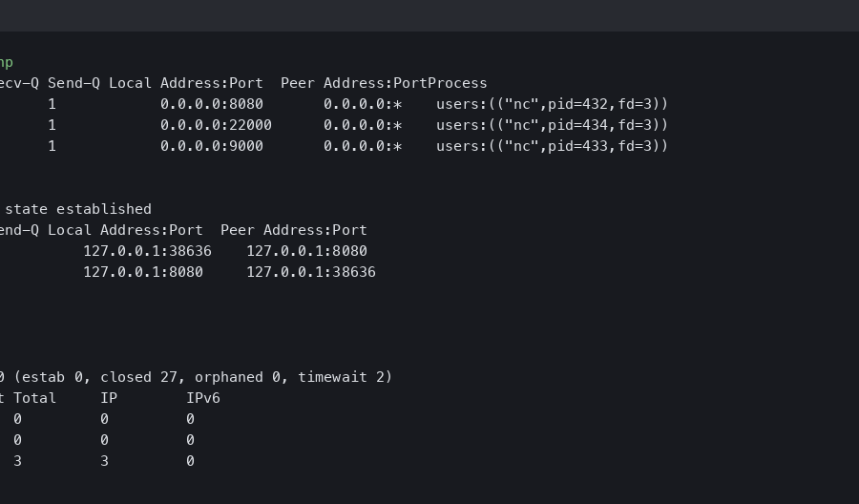Select the nc process entry with pid=433

tap(552, 146)
